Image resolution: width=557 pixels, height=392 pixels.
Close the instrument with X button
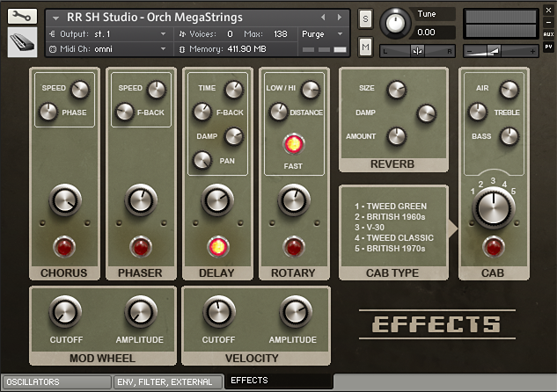[548, 11]
